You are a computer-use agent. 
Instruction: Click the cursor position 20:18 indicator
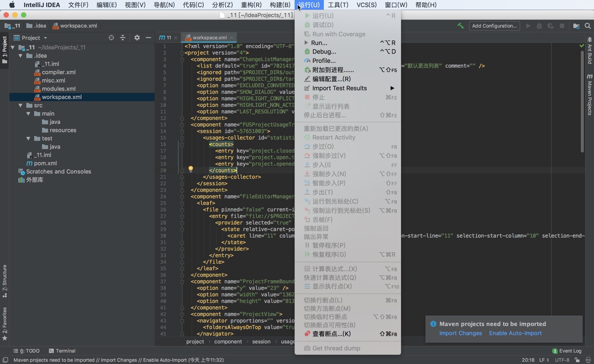[528, 360]
